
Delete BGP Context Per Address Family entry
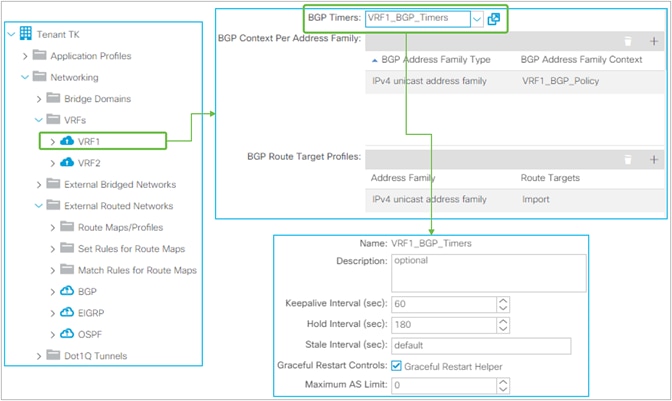[x=628, y=41]
